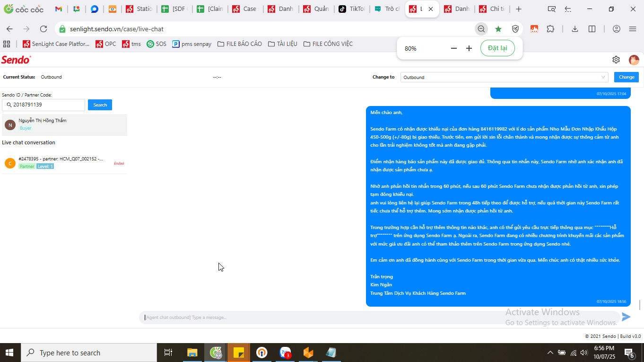The width and height of the screenshot is (644, 362).
Task: Open the TÀI LIỆU bookmark folder
Action: point(283,44)
